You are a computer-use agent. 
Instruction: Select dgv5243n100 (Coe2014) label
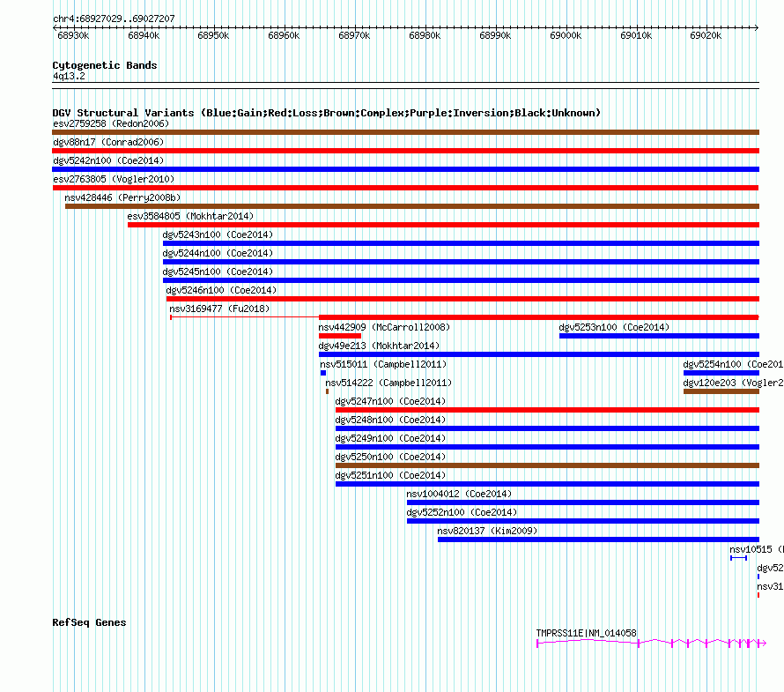tap(218, 234)
